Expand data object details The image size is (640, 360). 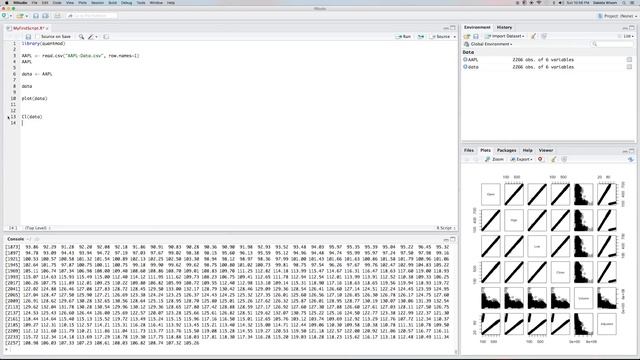click(x=465, y=67)
